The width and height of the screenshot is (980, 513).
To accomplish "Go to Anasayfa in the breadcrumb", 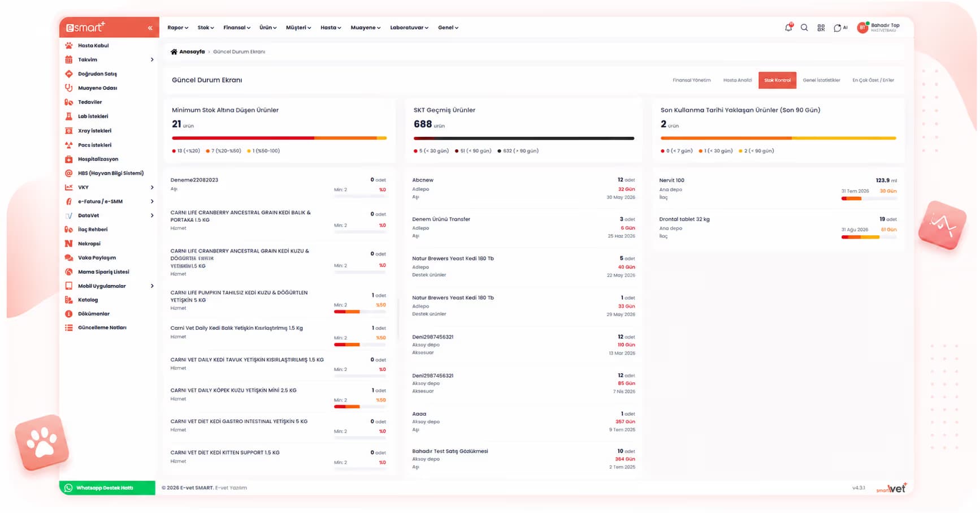I will coord(192,51).
